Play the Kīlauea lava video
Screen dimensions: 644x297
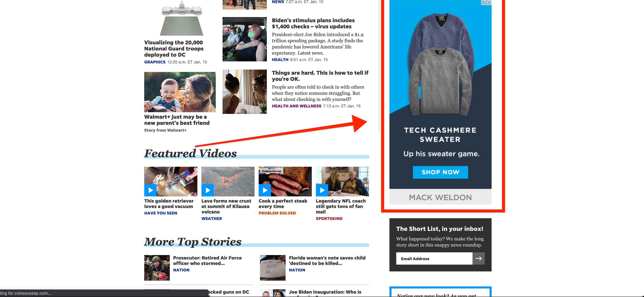(208, 190)
